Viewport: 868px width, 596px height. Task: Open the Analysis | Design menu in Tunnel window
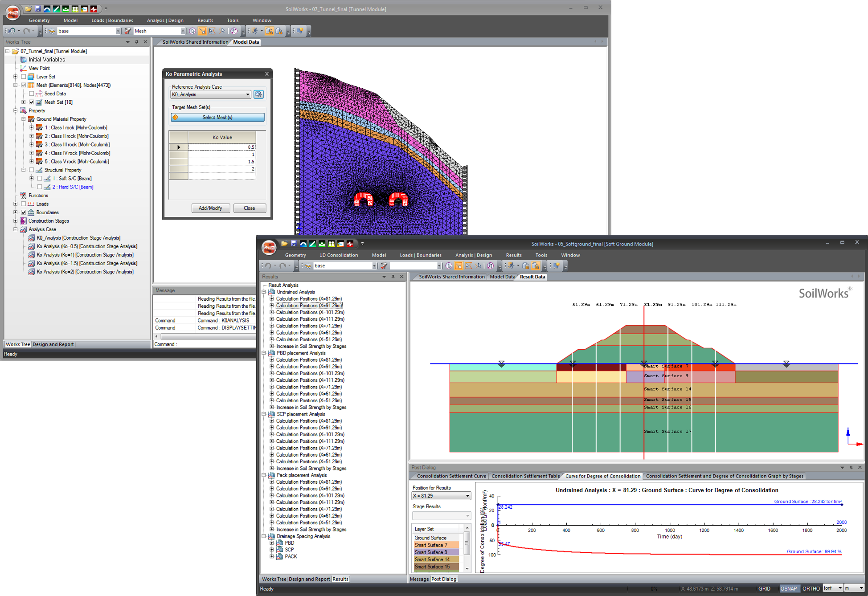[165, 20]
